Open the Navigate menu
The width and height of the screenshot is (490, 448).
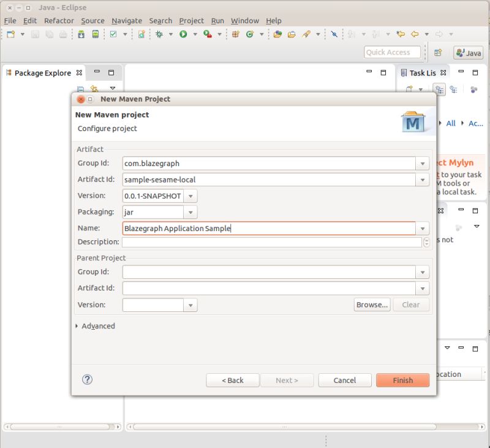tap(126, 20)
